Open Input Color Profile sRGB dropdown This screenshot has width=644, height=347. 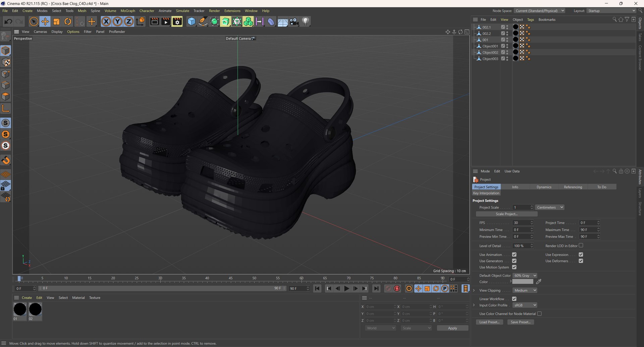click(525, 305)
